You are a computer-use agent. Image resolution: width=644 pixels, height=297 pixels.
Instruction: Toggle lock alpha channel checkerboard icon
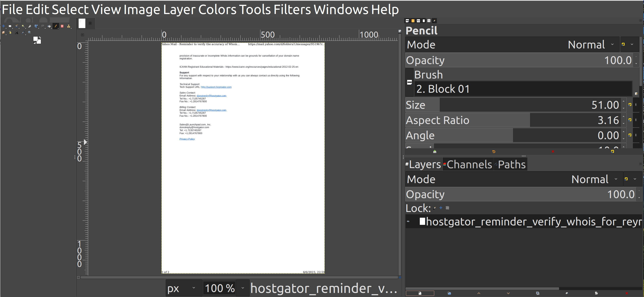click(x=447, y=208)
